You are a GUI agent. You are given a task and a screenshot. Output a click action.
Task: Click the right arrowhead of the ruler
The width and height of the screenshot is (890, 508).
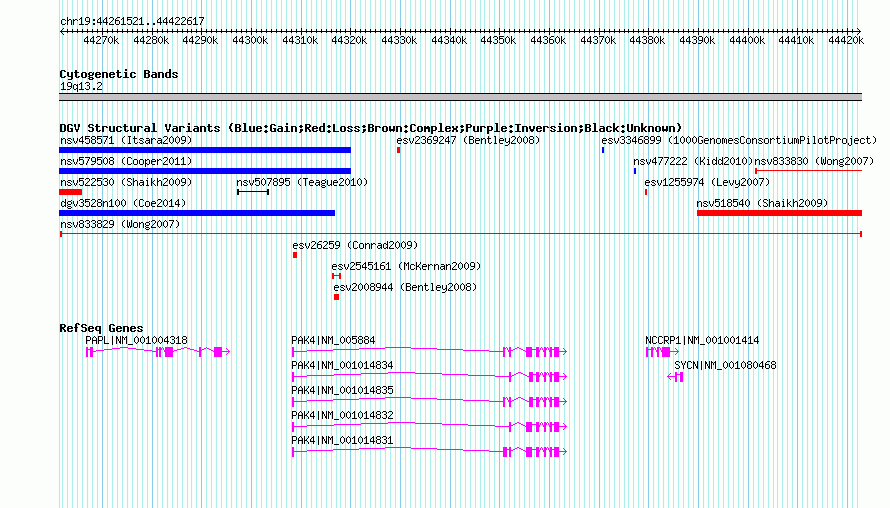[x=859, y=31]
